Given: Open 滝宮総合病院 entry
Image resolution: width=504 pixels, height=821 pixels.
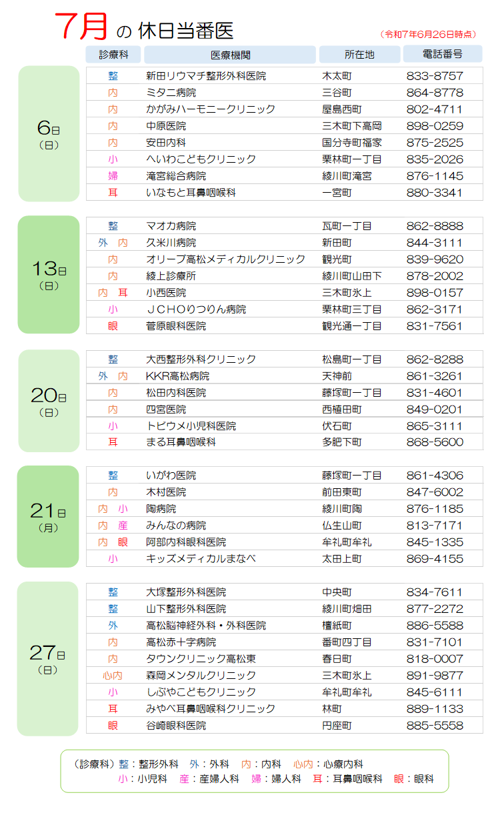Looking at the screenshot, I should point(176,176).
